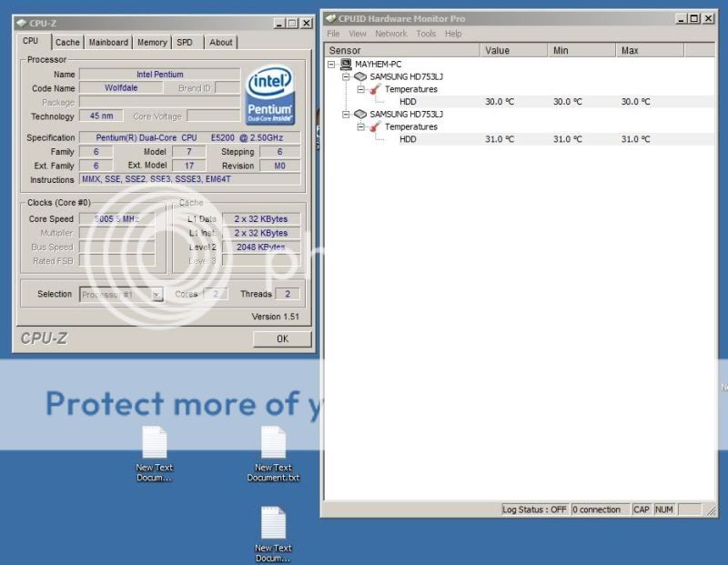This screenshot has height=565, width=728.
Task: Click the Wolfdale code name field
Action: (121, 87)
